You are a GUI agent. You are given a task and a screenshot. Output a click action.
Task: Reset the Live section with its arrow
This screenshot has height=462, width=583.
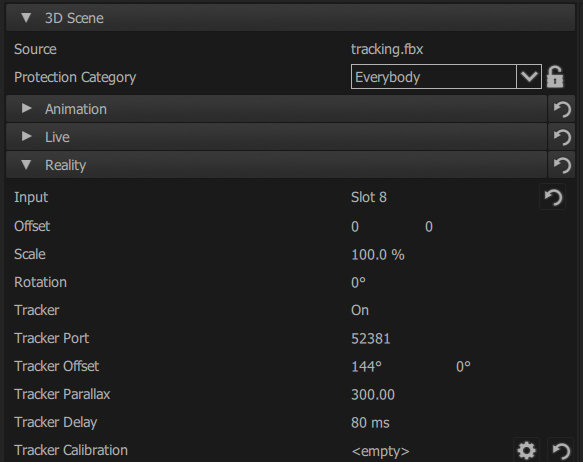pos(562,137)
